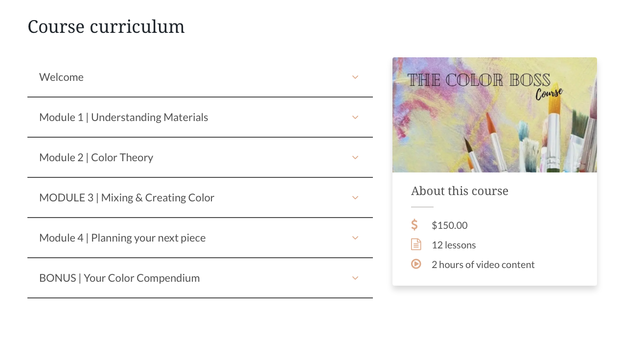Expand MODULE 3 chevron arrow
The image size is (644, 343).
point(355,197)
